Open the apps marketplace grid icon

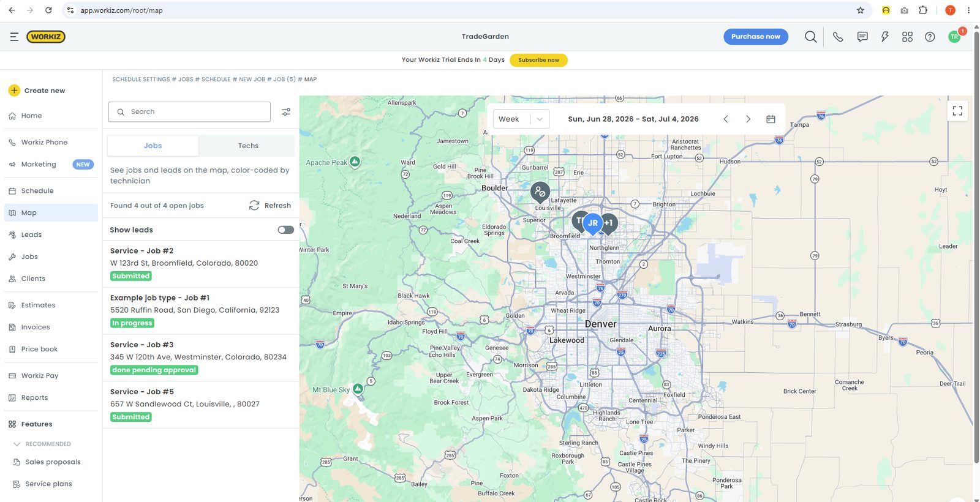(907, 37)
